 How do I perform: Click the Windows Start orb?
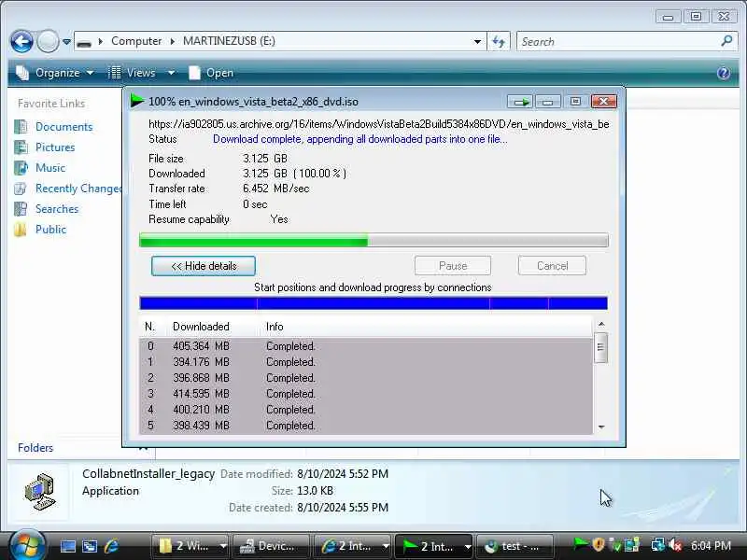click(x=26, y=545)
